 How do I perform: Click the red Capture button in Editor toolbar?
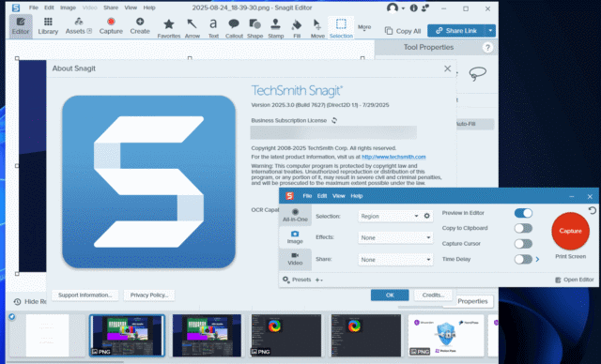point(111,26)
